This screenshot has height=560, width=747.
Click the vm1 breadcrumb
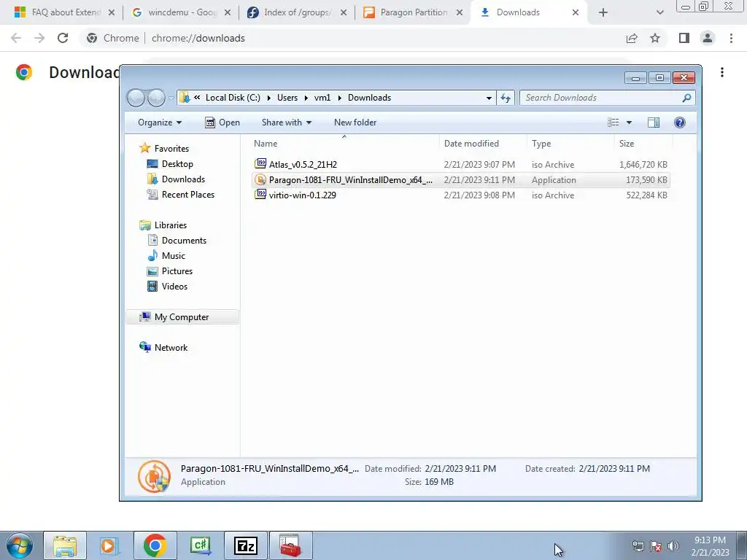(322, 98)
